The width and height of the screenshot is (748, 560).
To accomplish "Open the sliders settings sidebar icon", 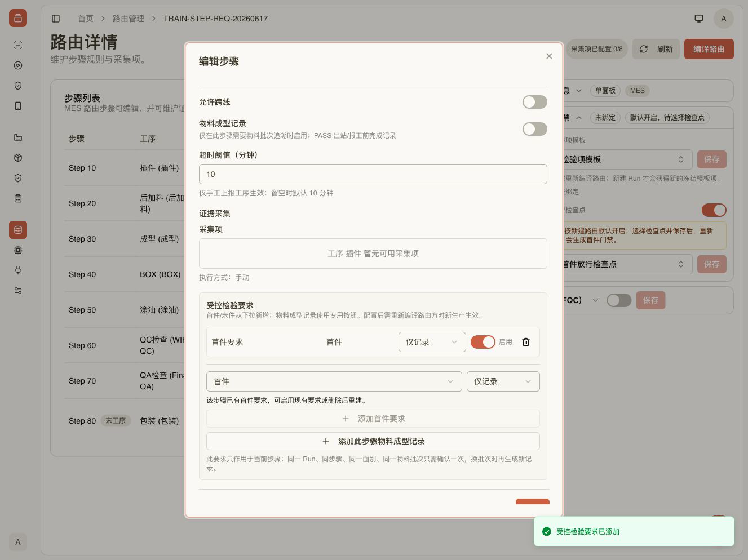I will pos(18,291).
